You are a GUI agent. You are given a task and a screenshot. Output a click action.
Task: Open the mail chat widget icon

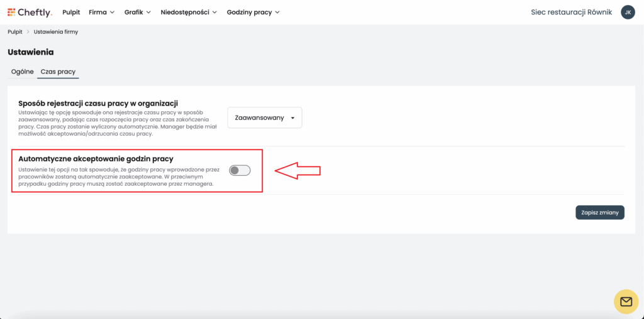626,302
